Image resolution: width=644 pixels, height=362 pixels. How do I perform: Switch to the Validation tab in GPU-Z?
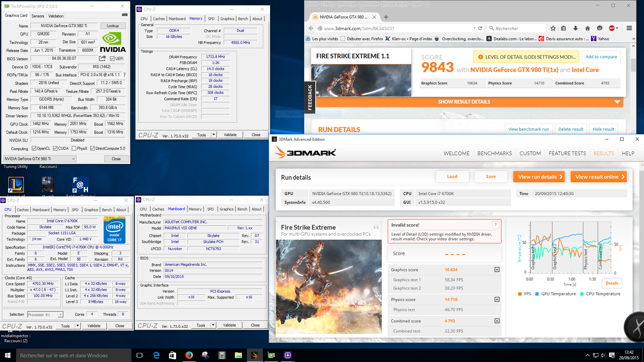[56, 16]
